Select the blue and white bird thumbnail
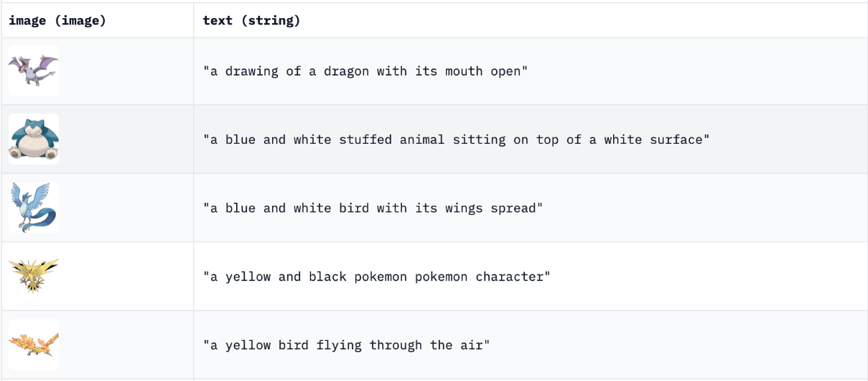Image resolution: width=868 pixels, height=381 pixels. pos(34,208)
